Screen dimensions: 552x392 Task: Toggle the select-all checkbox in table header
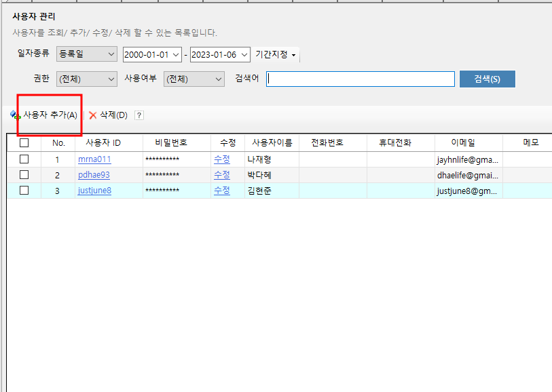24,142
